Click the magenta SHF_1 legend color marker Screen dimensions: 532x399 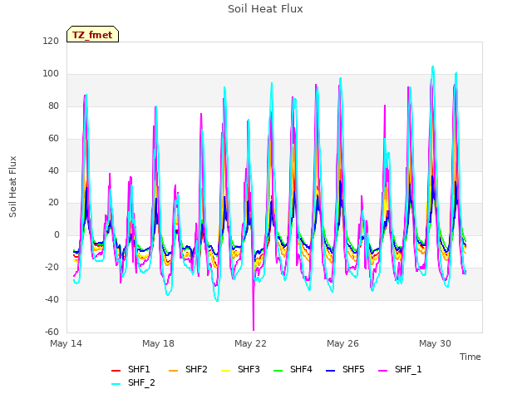(x=382, y=371)
